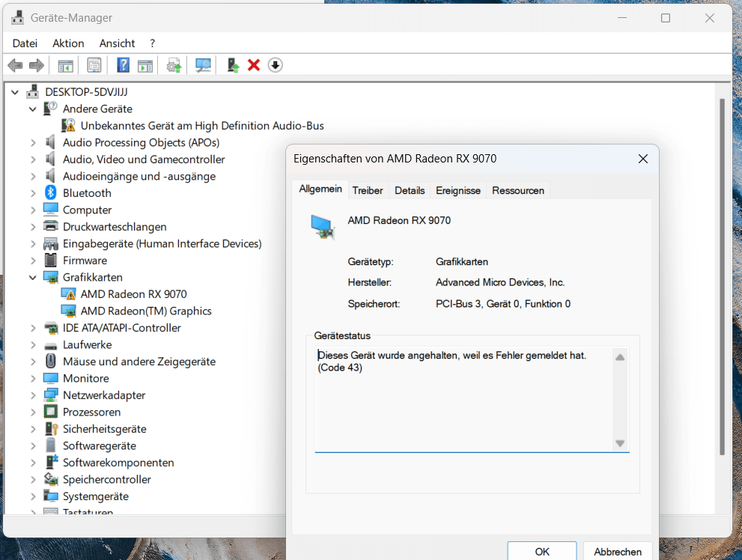Switch to the Ressourcen tab

tap(518, 190)
